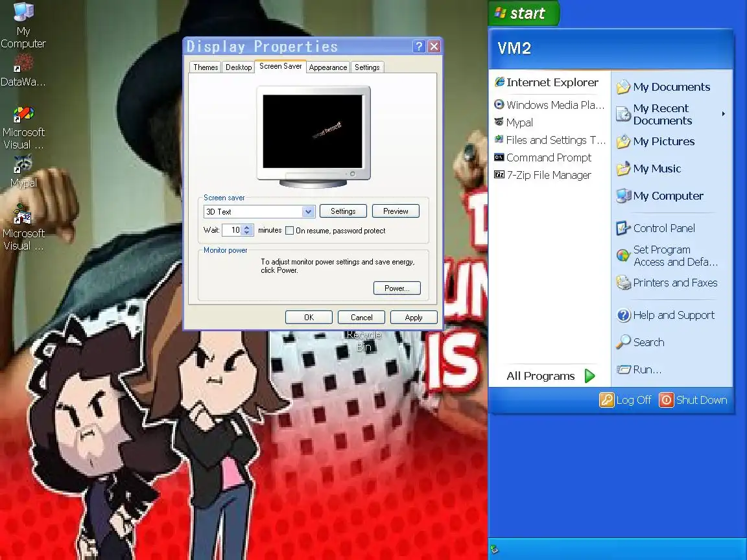Open My Music in Start menu
The height and width of the screenshot is (560, 747).
click(648, 169)
